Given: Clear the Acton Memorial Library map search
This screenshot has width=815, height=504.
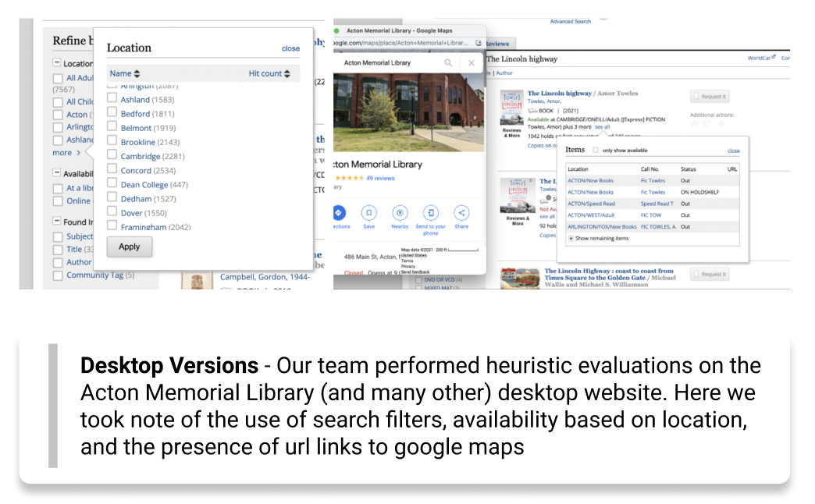Looking at the screenshot, I should (472, 63).
